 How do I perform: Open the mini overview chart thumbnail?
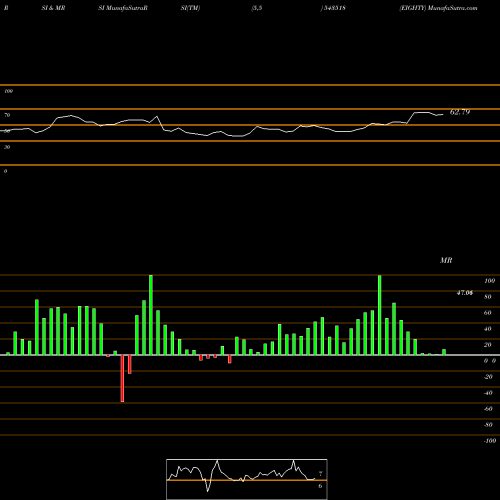pos(247,479)
